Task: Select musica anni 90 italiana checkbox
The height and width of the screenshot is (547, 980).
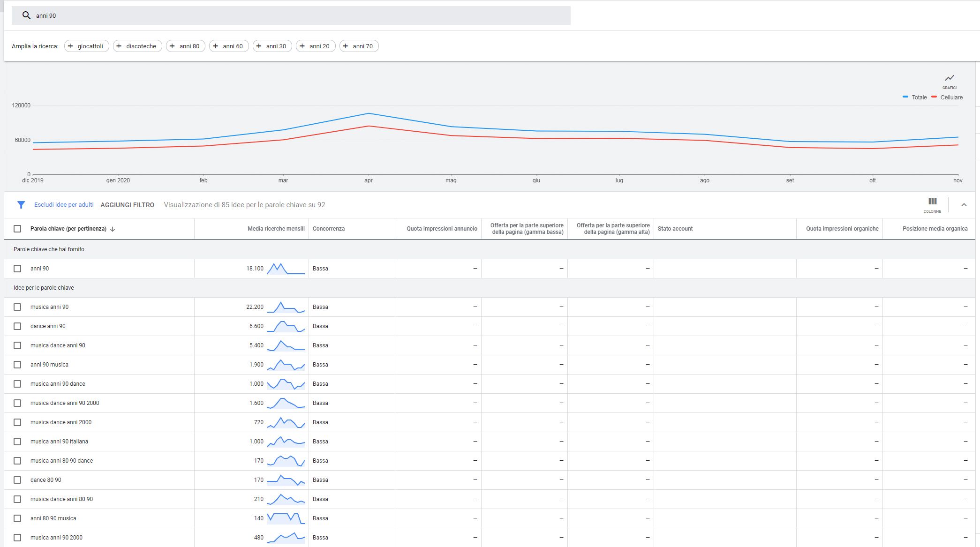Action: point(17,442)
